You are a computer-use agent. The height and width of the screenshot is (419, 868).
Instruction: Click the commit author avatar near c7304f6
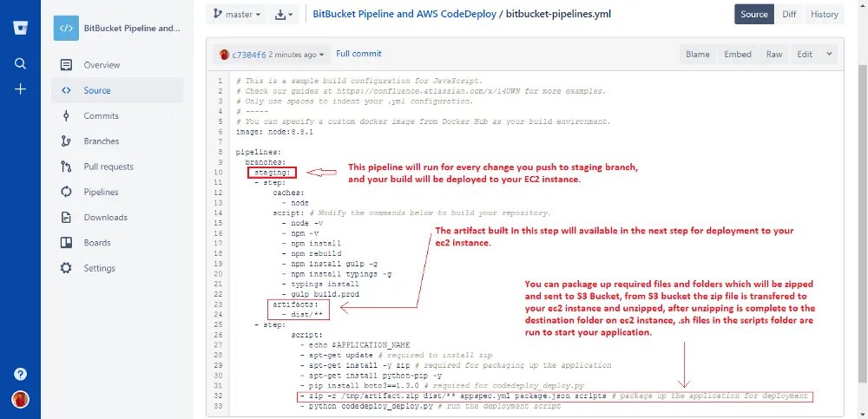click(224, 55)
